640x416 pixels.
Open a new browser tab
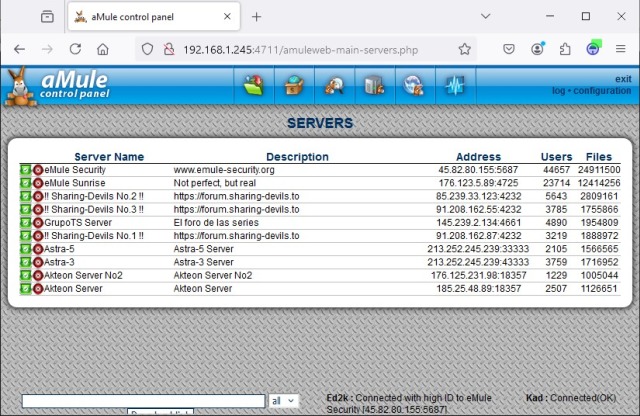point(256,17)
